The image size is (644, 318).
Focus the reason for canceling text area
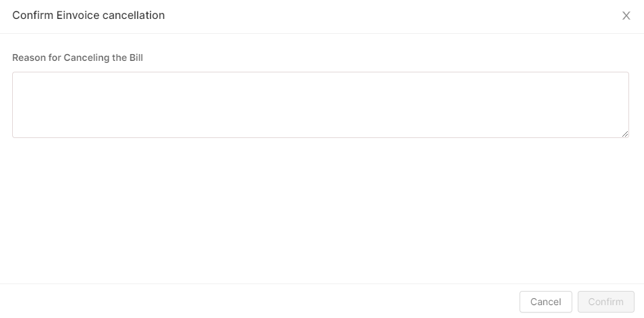(x=321, y=105)
